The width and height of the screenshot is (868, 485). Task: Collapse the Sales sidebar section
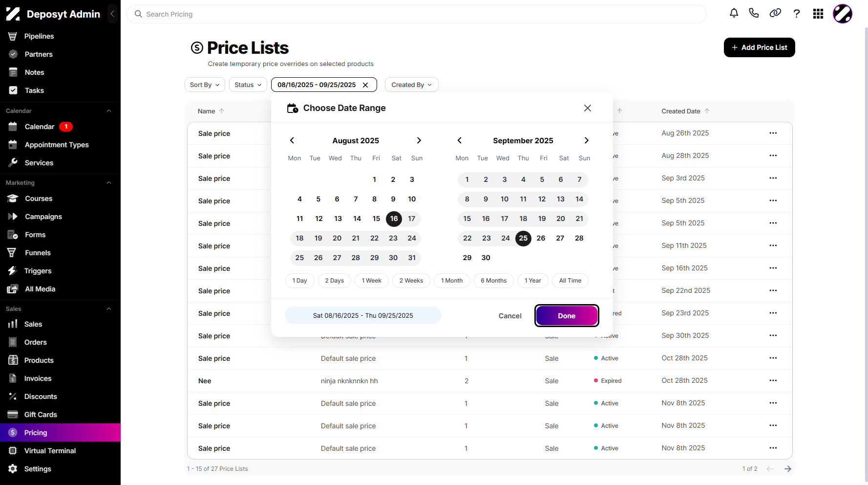click(109, 309)
